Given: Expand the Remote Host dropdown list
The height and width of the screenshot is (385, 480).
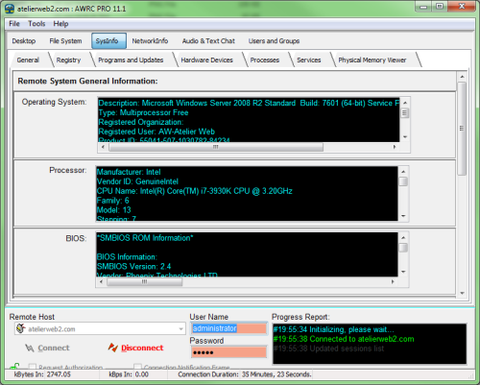Looking at the screenshot, I should [x=181, y=329].
